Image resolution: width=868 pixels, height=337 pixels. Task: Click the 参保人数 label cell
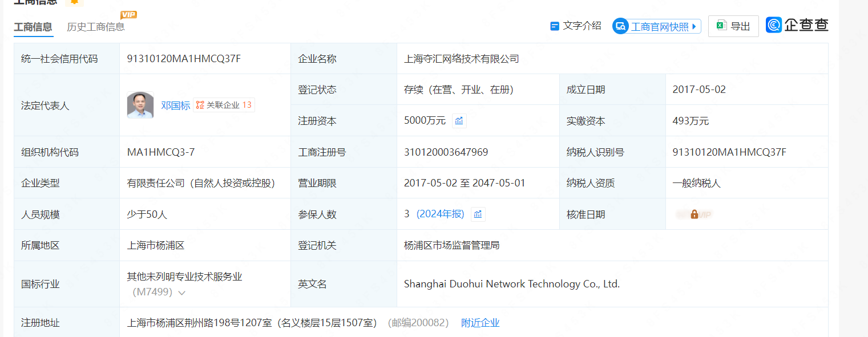pyautogui.click(x=344, y=214)
